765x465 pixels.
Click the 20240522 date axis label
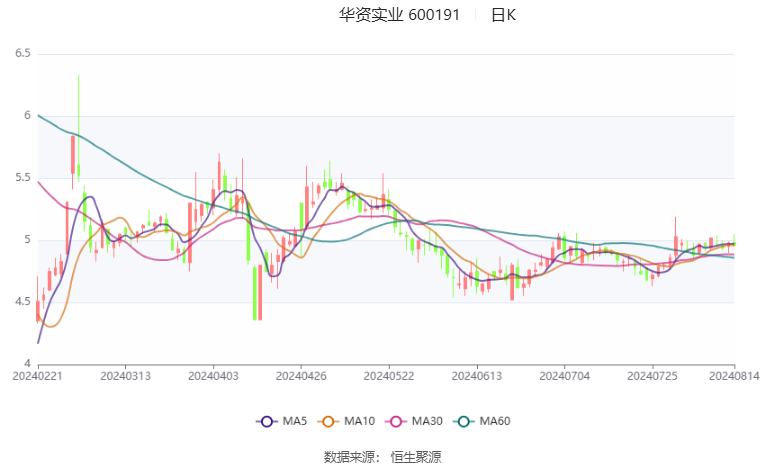coord(388,376)
